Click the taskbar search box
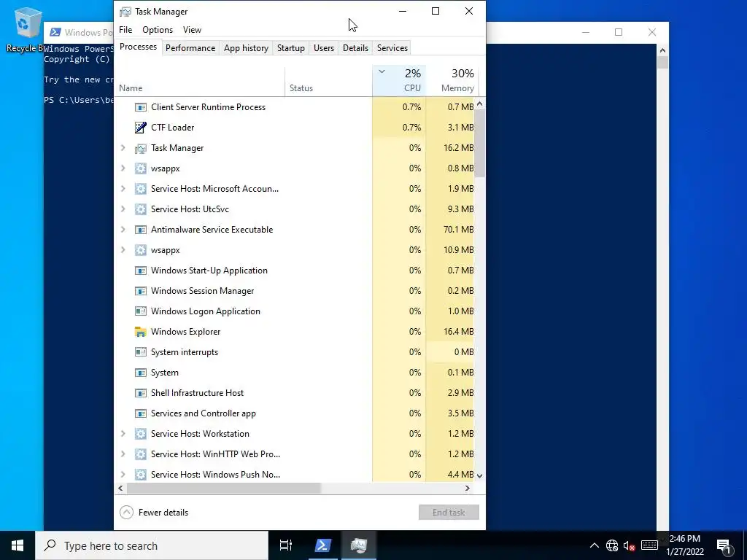The image size is (747, 560). coord(152,545)
